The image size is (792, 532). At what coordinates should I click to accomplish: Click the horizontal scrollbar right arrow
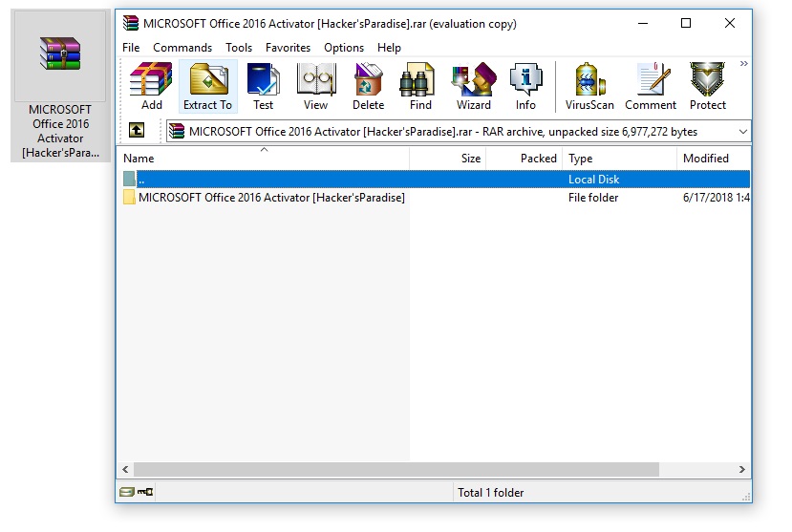tap(741, 469)
